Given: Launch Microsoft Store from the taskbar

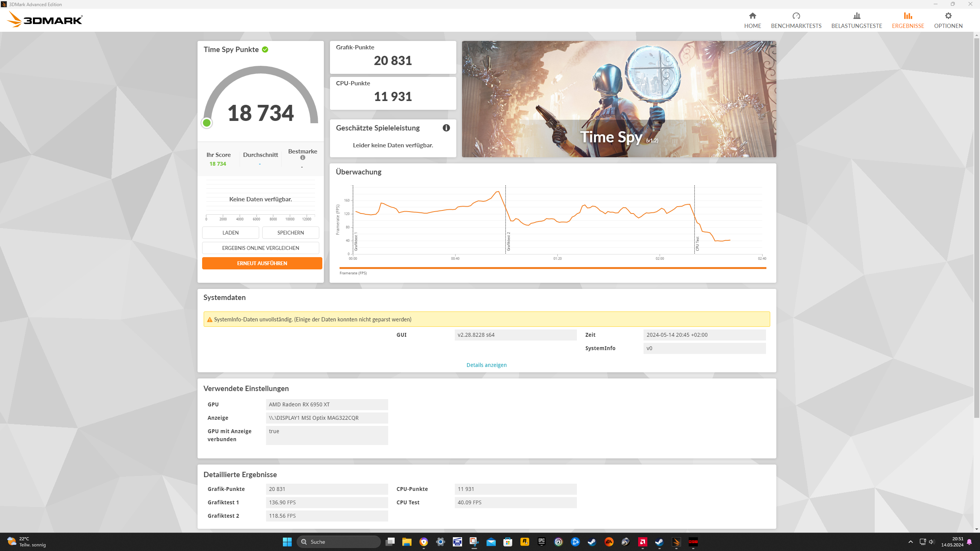Looking at the screenshot, I should (508, 541).
